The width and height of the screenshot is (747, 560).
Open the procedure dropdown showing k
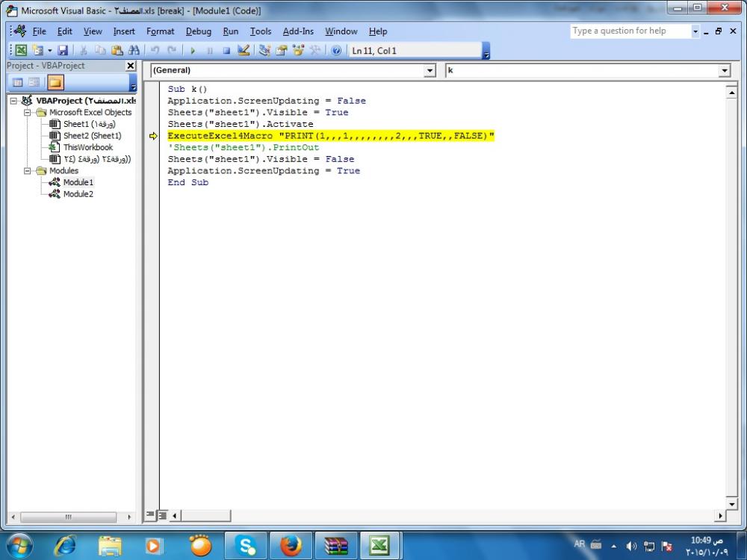(x=724, y=70)
